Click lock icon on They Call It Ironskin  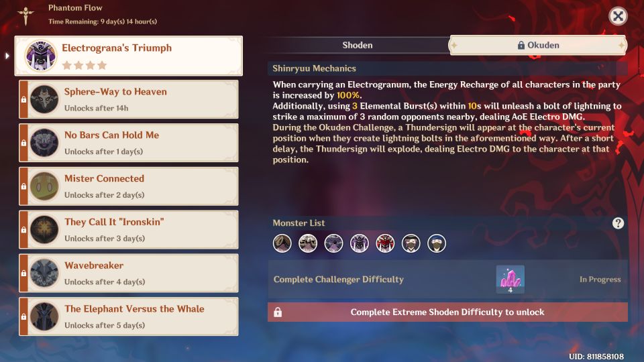pyautogui.click(x=23, y=230)
